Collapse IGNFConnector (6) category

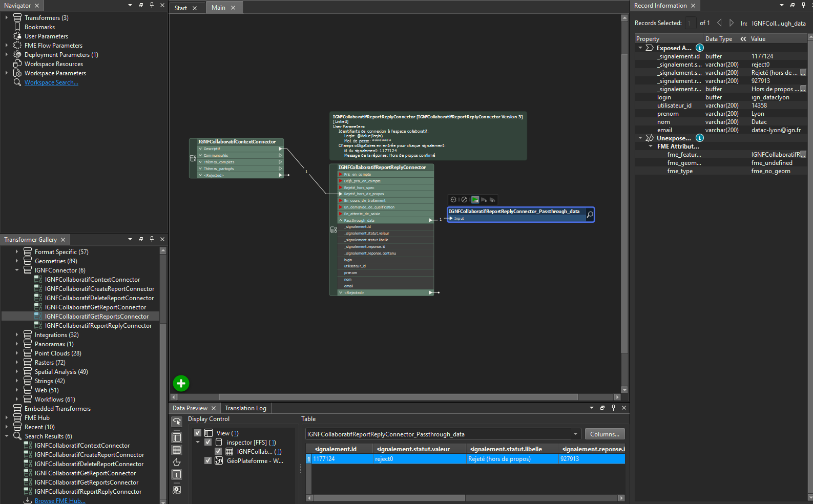click(17, 270)
